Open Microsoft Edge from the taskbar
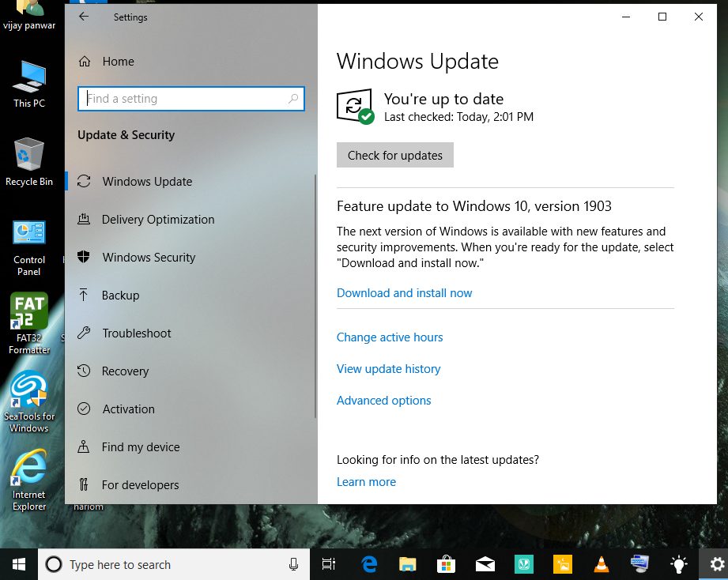Image resolution: width=728 pixels, height=580 pixels. [369, 564]
